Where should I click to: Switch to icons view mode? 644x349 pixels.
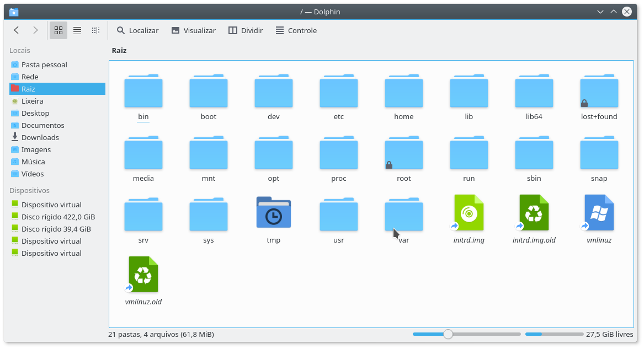click(x=58, y=30)
